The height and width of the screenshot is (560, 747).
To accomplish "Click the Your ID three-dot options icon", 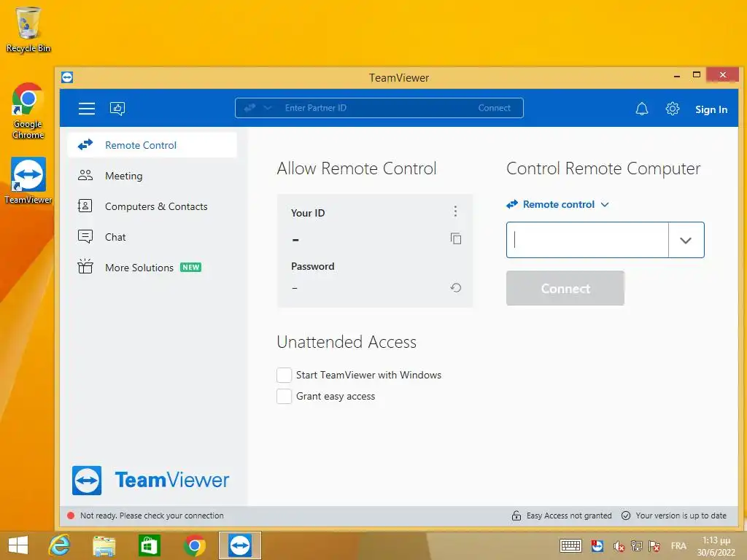I will 455,211.
